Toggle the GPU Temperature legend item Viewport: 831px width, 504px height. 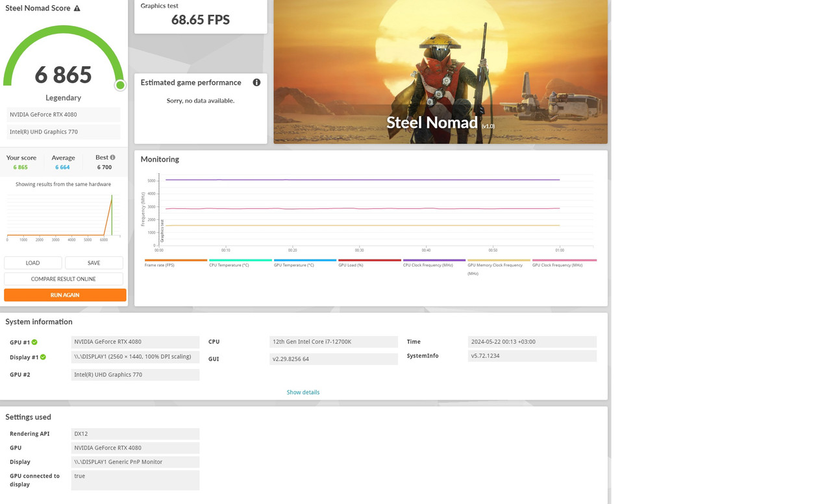(304, 263)
